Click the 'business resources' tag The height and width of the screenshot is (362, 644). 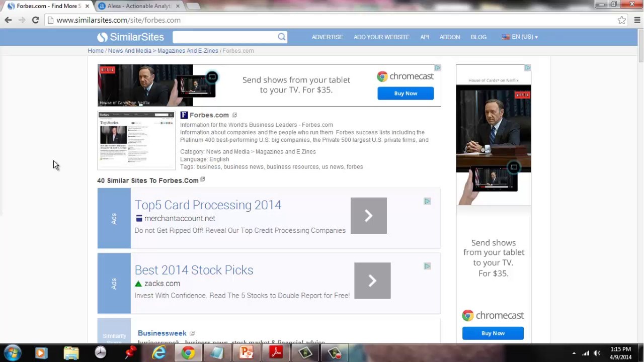click(293, 167)
